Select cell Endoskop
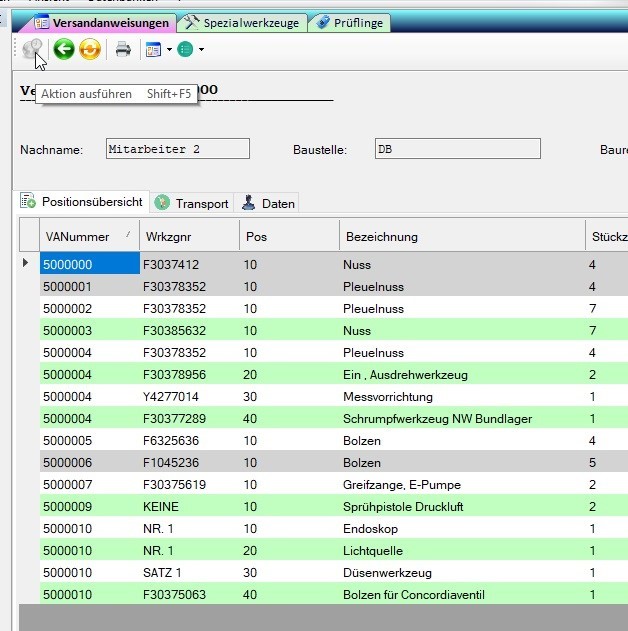Image resolution: width=628 pixels, height=631 pixels. click(462, 528)
